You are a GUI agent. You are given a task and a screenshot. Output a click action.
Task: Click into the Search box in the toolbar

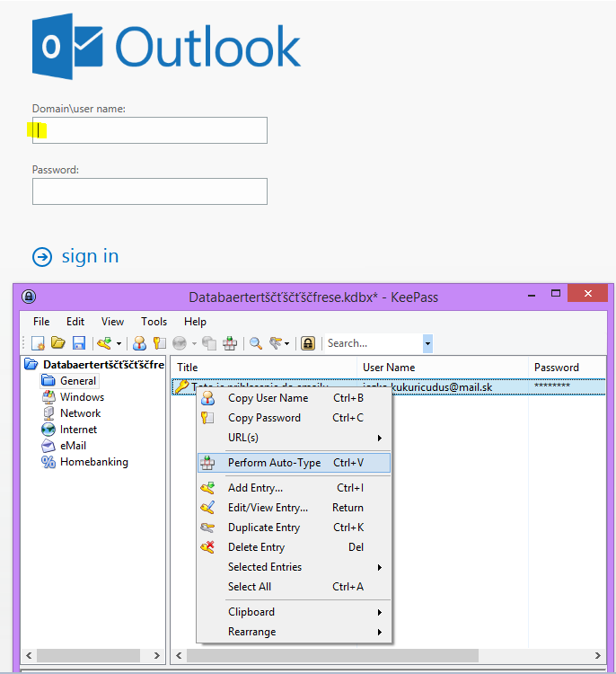[x=374, y=343]
